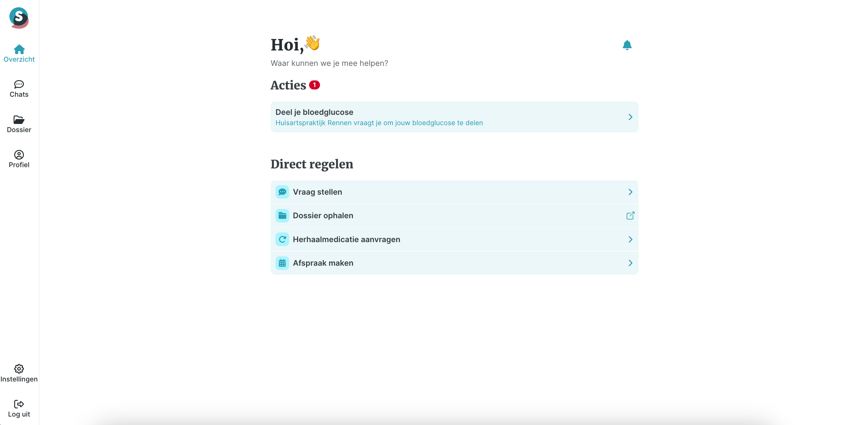Viewport: 868px width, 425px height.
Task: Go to Overzicht home icon
Action: [x=19, y=49]
